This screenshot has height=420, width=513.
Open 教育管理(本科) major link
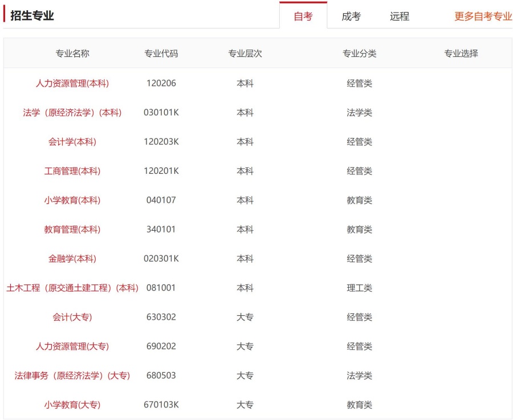click(72, 229)
